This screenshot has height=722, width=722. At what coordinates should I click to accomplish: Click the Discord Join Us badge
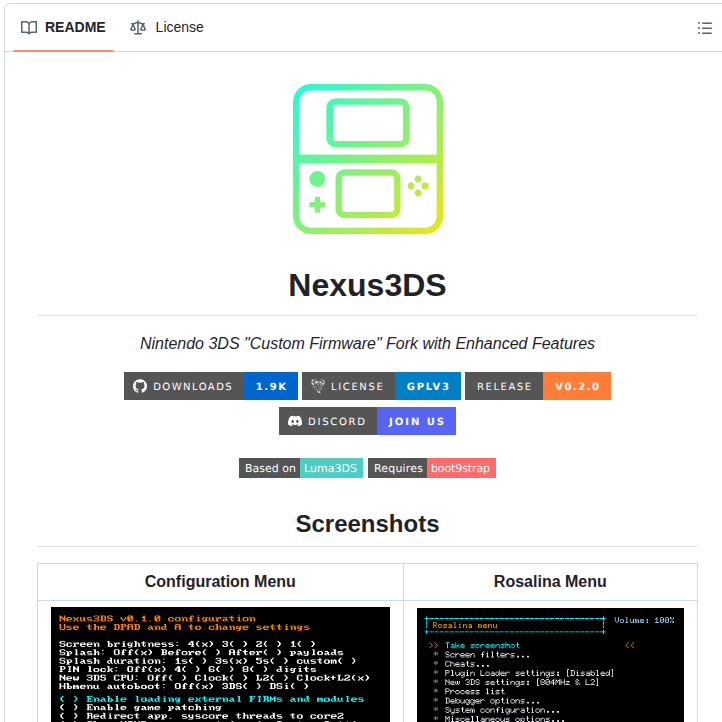(367, 421)
